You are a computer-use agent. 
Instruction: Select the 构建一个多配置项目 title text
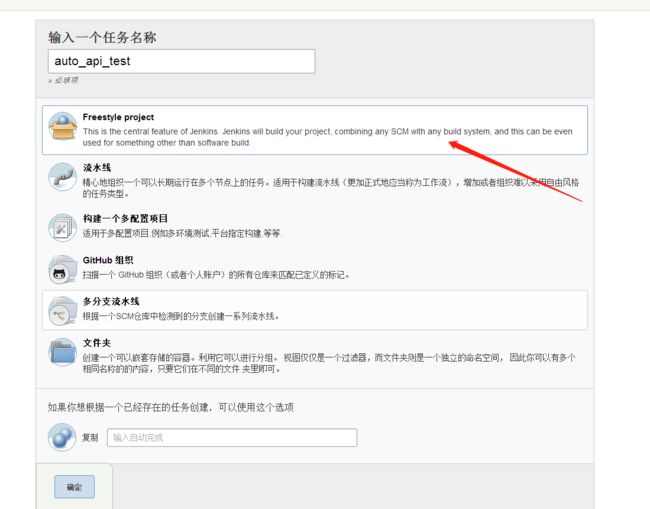click(x=125, y=218)
